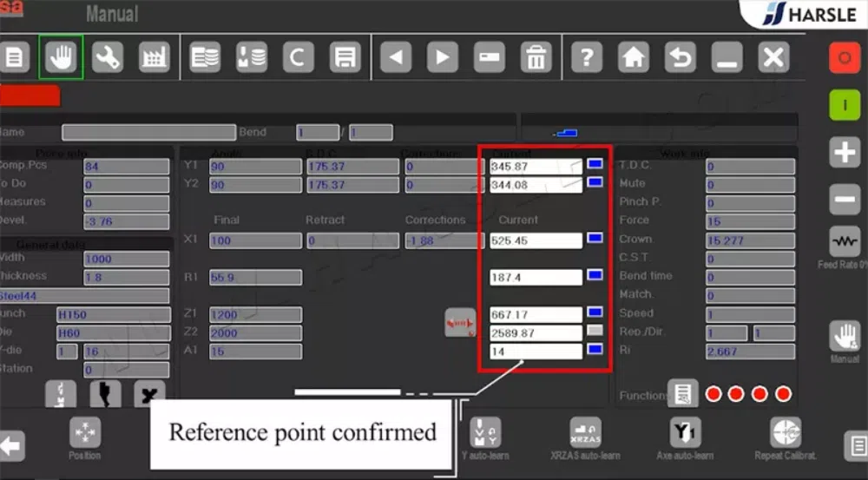Toggle blue indicator beside A1 current 14
Screen dimensions: 868x480
point(595,349)
